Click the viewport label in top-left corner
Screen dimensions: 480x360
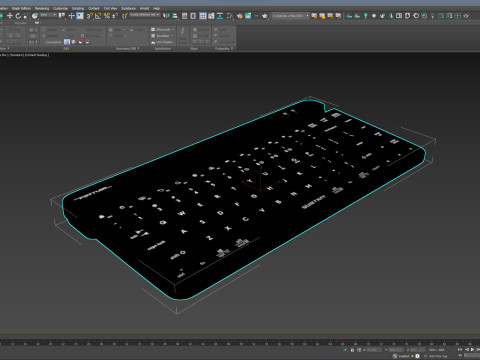click(x=25, y=55)
